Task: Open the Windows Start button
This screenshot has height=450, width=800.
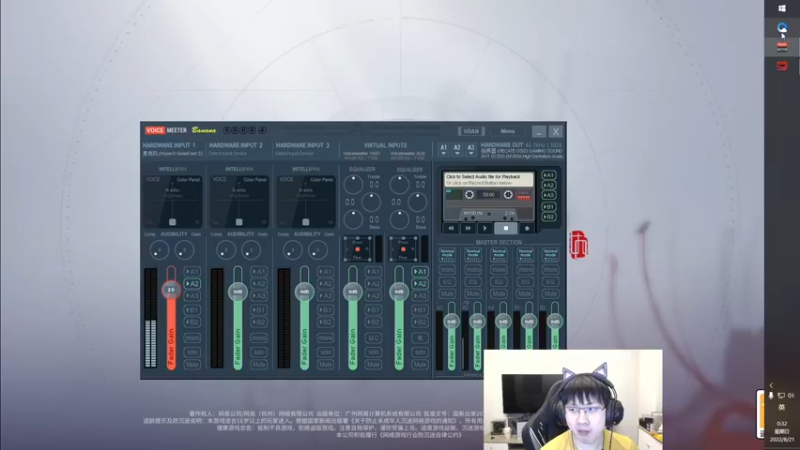Action: pyautogui.click(x=782, y=8)
